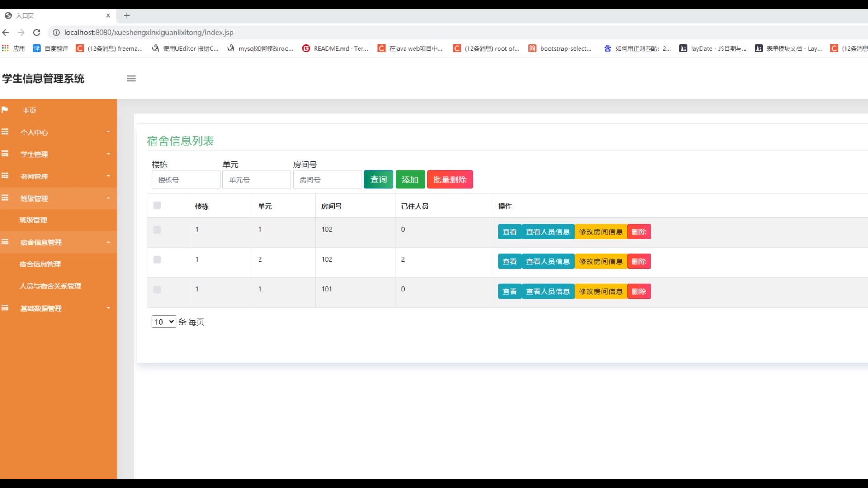Open a new browser tab
The height and width of the screenshot is (488, 868).
coord(127,15)
